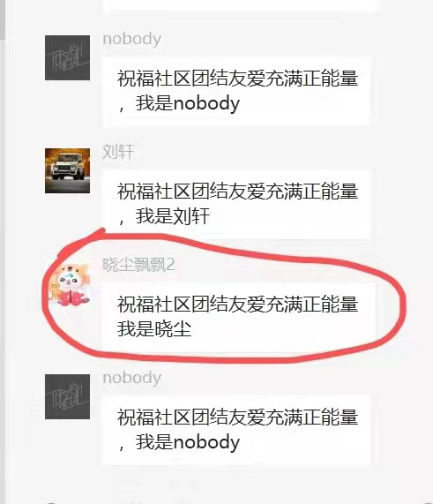Select the first nobody message bubble

(x=236, y=91)
